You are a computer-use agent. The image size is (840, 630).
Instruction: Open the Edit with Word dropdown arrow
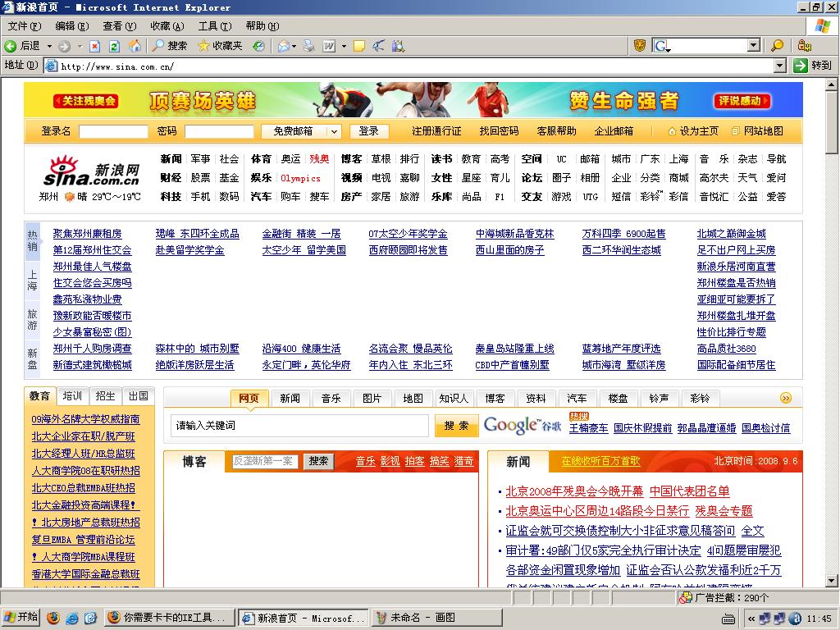click(x=344, y=47)
